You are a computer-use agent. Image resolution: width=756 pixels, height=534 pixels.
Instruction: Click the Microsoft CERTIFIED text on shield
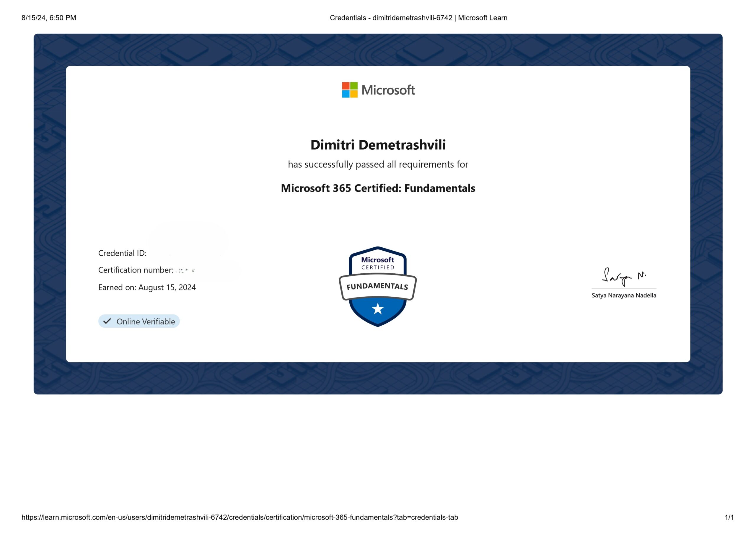(377, 263)
